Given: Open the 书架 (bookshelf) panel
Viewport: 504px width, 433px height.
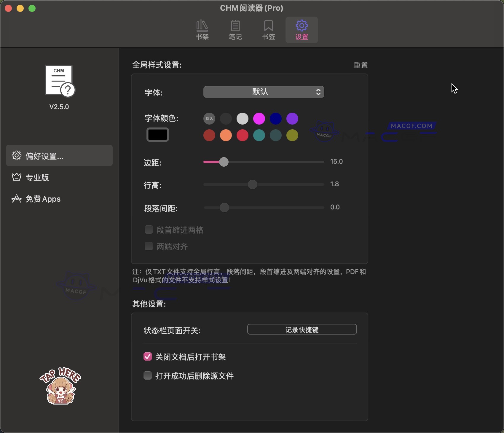Looking at the screenshot, I should click(202, 29).
